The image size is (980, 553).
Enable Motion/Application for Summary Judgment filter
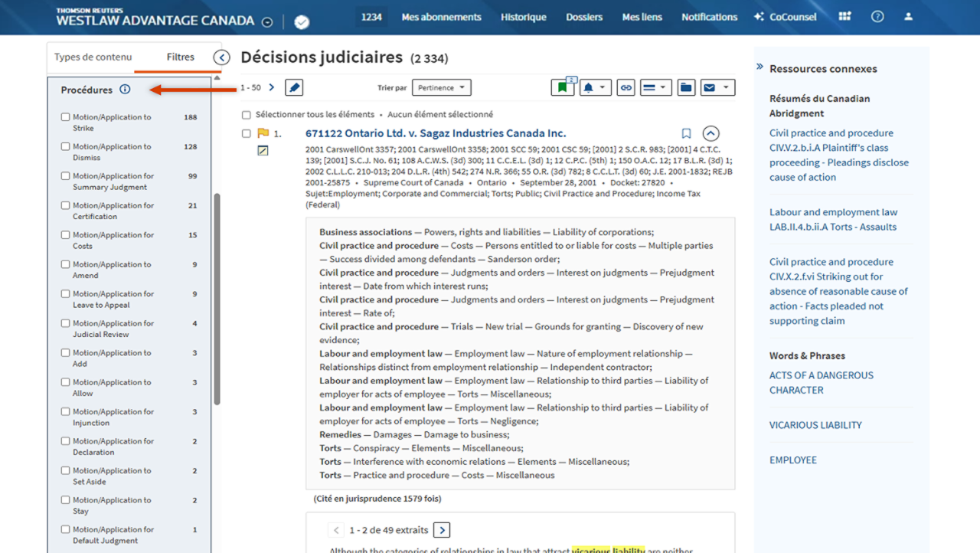66,176
